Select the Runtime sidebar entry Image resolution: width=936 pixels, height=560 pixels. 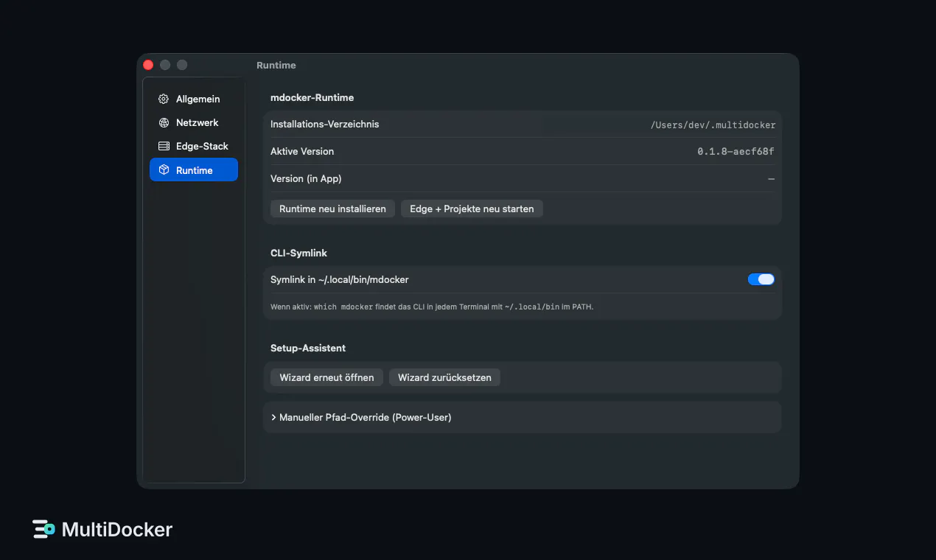point(194,169)
